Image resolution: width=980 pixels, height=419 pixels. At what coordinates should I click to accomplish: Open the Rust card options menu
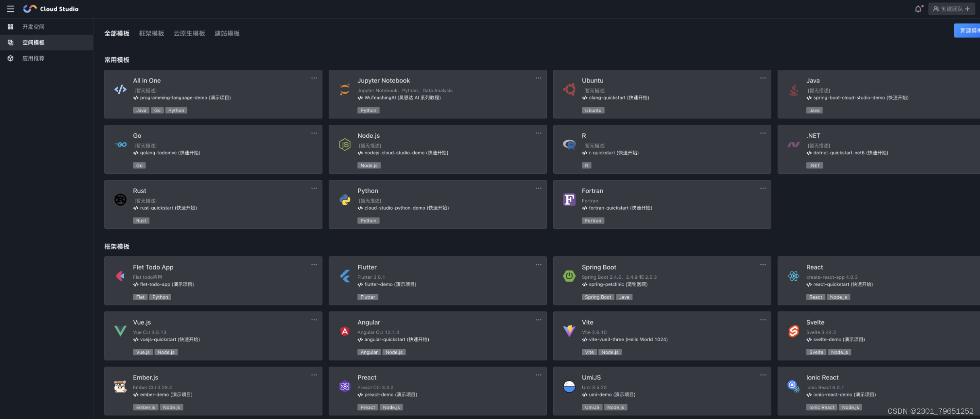tap(314, 189)
